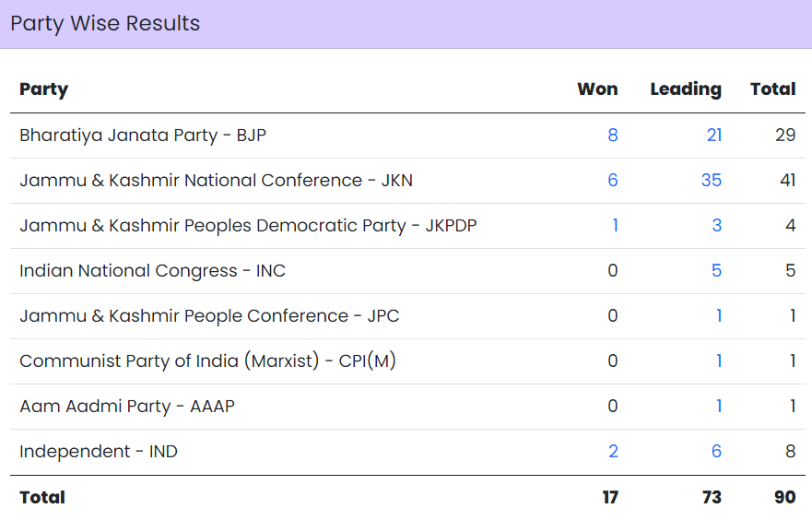812x520 pixels.
Task: Click JKN won count 6
Action: click(x=613, y=180)
